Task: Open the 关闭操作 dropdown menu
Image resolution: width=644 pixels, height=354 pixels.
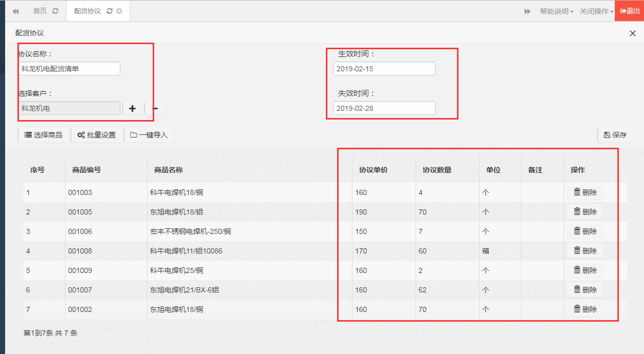Action: tap(596, 11)
